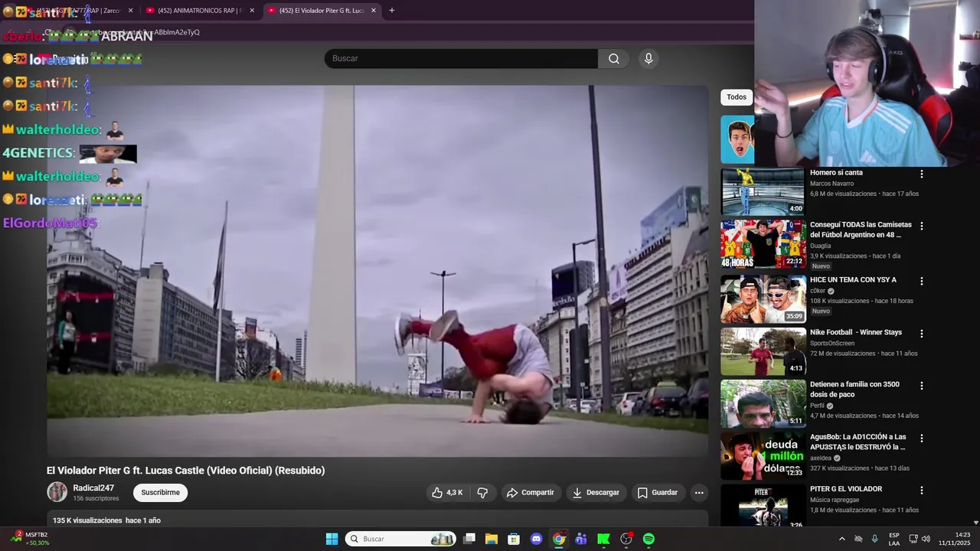
Task: Open 'Detienen a familia' thumbnail
Action: [763, 404]
